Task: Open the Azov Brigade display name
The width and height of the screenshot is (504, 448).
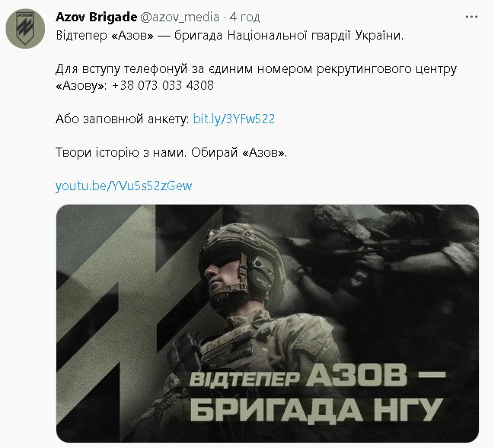Action: [x=96, y=17]
